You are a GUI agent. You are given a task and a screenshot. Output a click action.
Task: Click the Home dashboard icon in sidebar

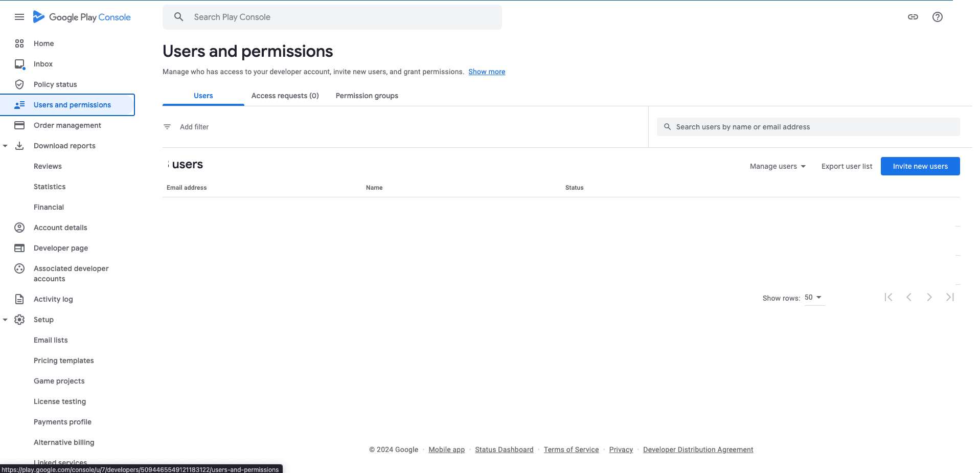pyautogui.click(x=19, y=43)
